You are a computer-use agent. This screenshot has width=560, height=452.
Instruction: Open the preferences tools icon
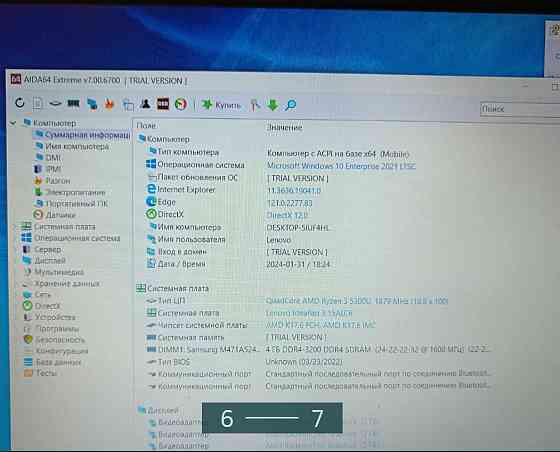point(255,105)
